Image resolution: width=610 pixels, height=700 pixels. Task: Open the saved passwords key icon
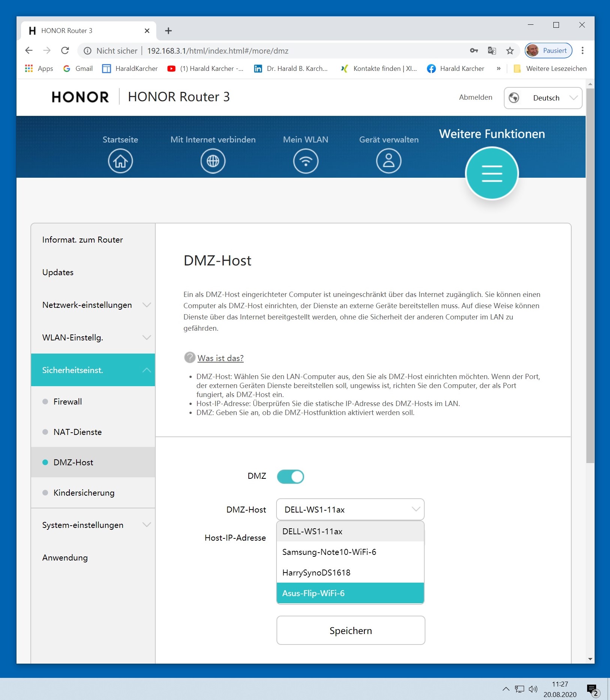click(474, 51)
